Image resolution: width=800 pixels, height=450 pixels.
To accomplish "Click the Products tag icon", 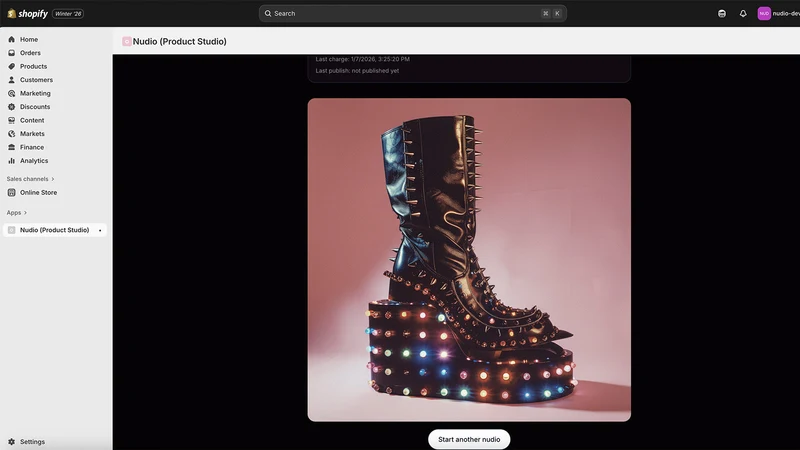I will [12, 66].
